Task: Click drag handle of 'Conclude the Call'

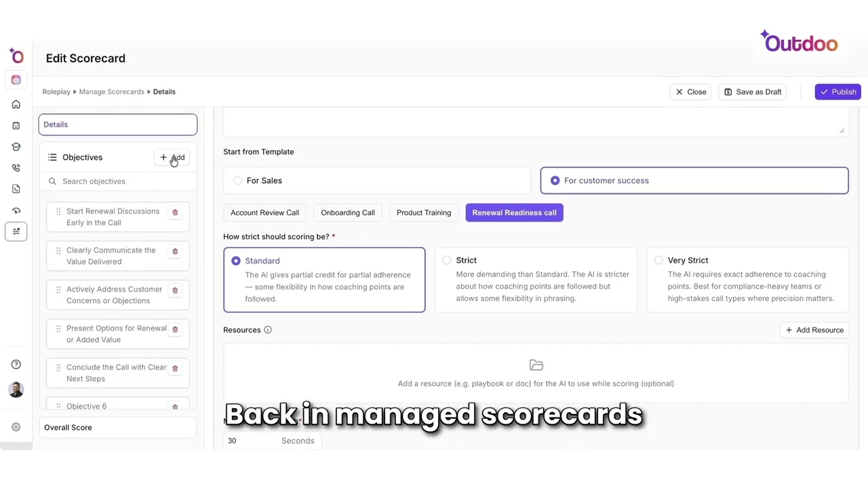Action: (58, 367)
